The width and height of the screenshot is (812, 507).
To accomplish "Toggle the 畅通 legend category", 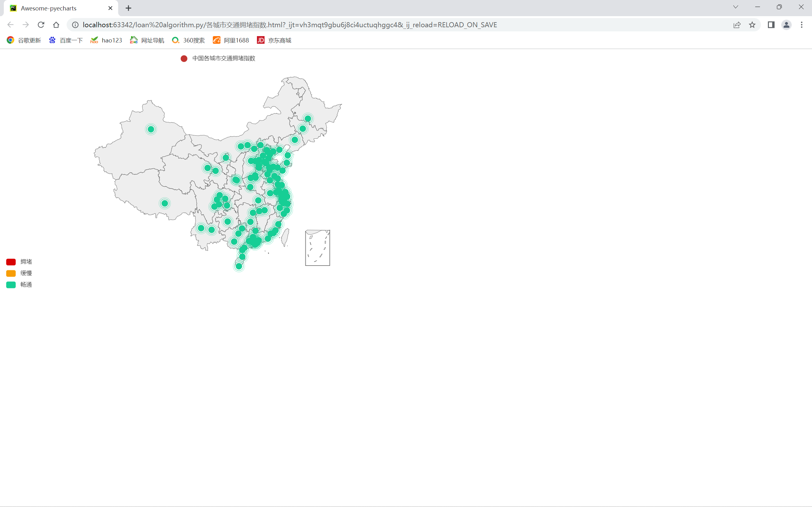I will point(26,284).
